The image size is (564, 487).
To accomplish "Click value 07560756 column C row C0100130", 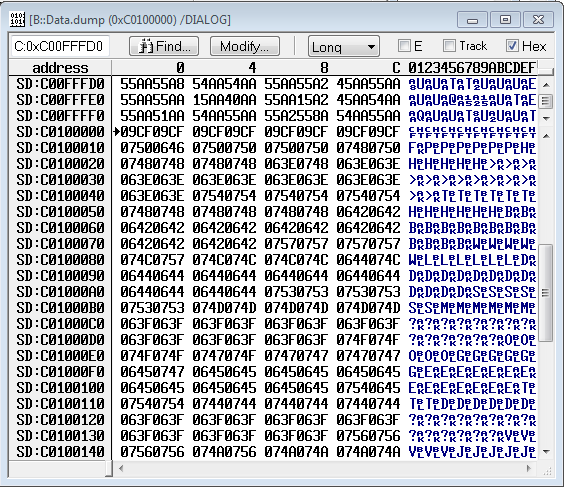I will coord(368,436).
